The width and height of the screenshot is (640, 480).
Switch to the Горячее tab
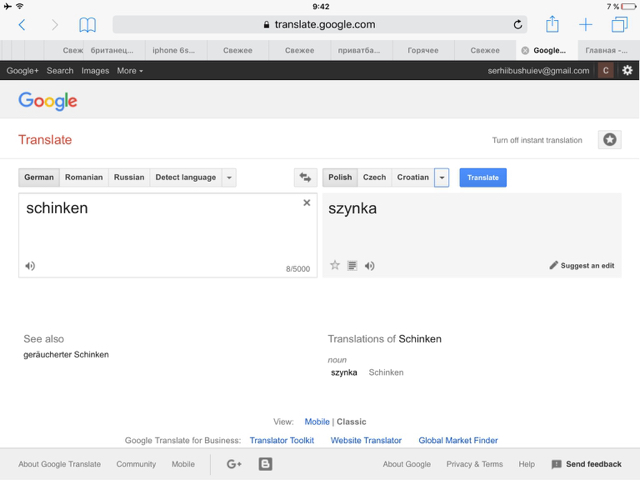pyautogui.click(x=423, y=51)
